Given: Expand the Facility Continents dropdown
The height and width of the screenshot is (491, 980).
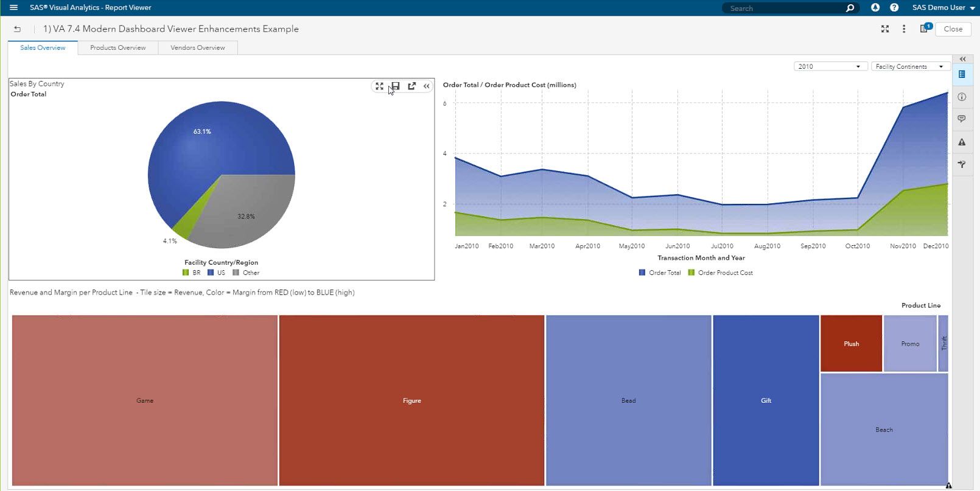Looking at the screenshot, I should click(x=910, y=66).
